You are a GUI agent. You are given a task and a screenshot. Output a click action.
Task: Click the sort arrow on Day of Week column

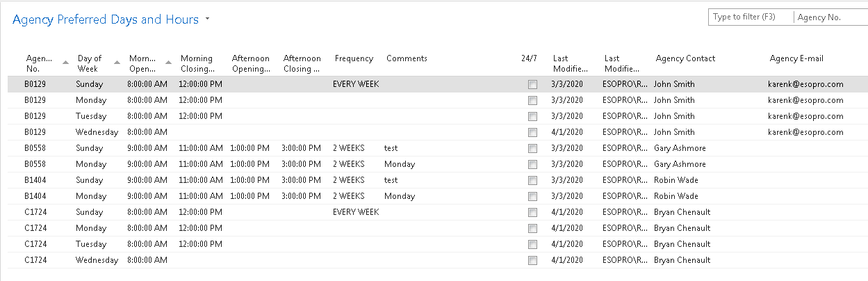pos(117,63)
